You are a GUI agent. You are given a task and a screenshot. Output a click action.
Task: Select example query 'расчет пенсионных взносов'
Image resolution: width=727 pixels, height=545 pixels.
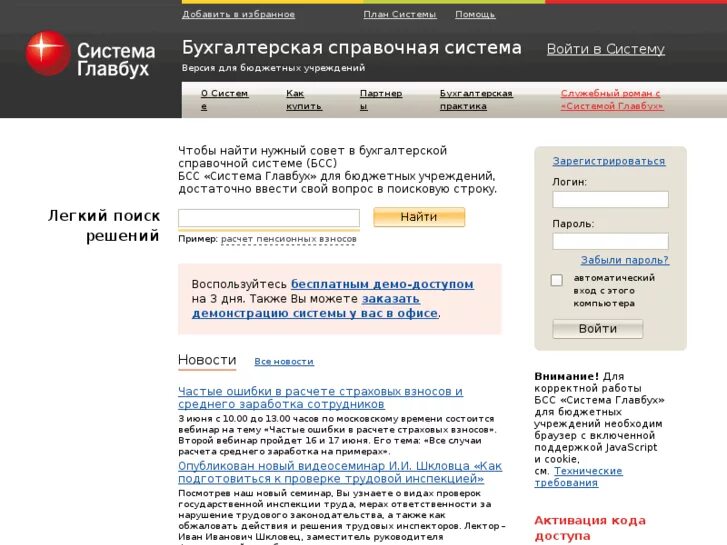pyautogui.click(x=288, y=239)
